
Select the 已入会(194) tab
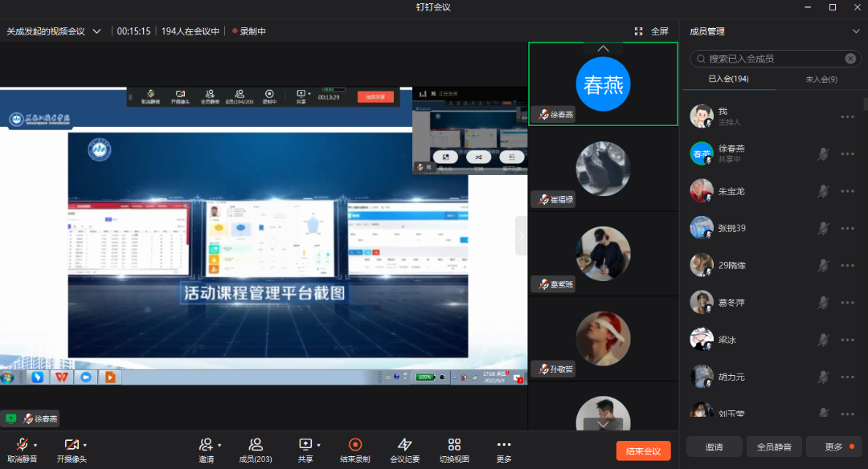tap(728, 79)
